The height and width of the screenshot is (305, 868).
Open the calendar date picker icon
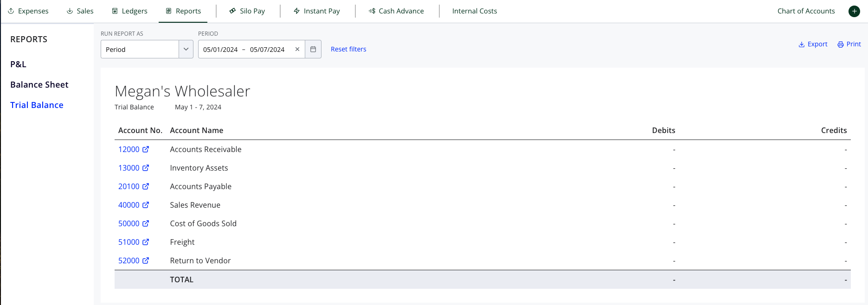313,49
